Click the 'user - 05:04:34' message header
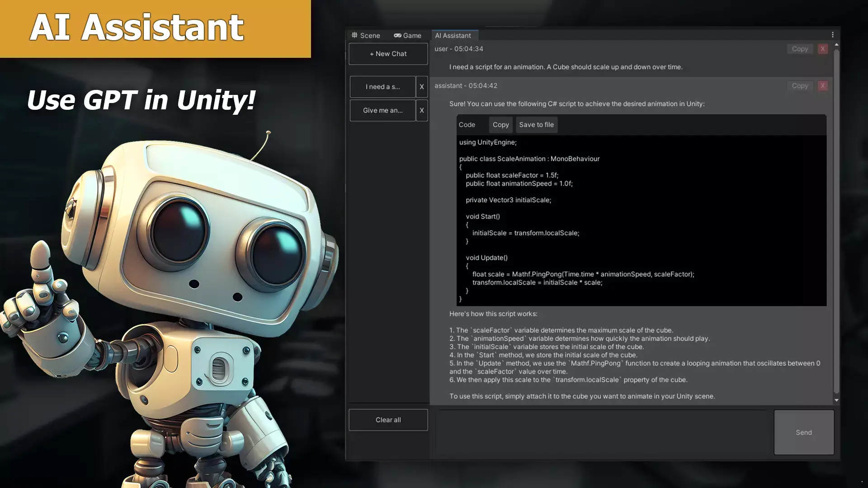868x488 pixels. point(459,49)
